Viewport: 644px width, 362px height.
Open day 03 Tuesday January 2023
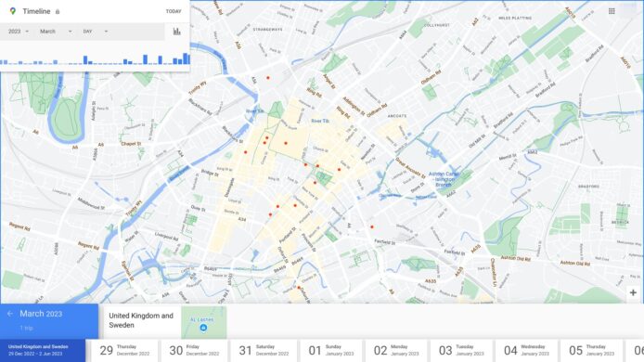tap(461, 351)
